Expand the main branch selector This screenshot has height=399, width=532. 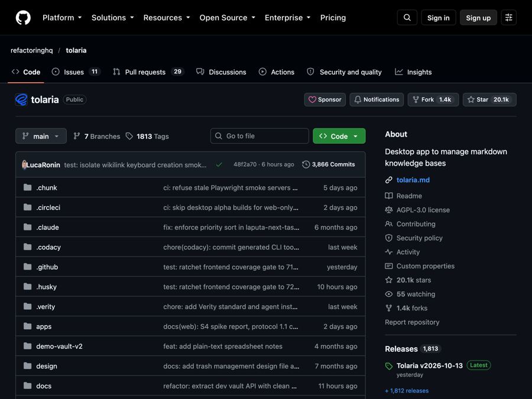pyautogui.click(x=41, y=136)
